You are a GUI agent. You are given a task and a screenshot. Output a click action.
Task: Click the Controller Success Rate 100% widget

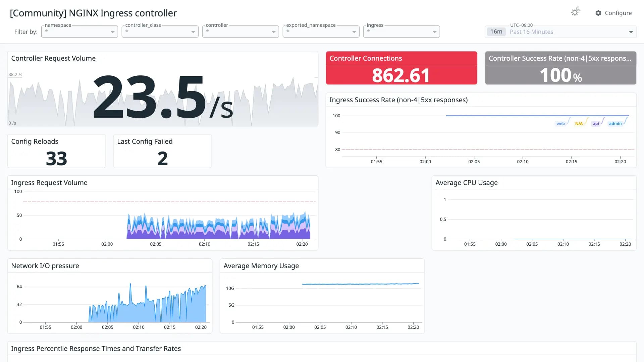point(560,68)
